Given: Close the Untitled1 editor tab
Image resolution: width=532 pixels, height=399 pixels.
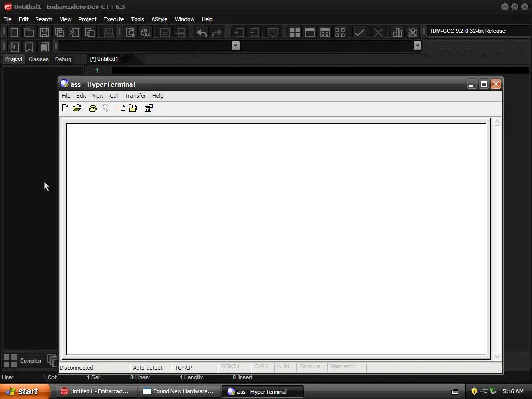Looking at the screenshot, I should point(126,59).
